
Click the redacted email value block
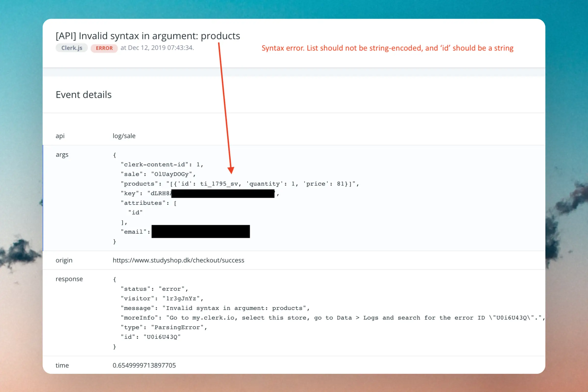200,232
